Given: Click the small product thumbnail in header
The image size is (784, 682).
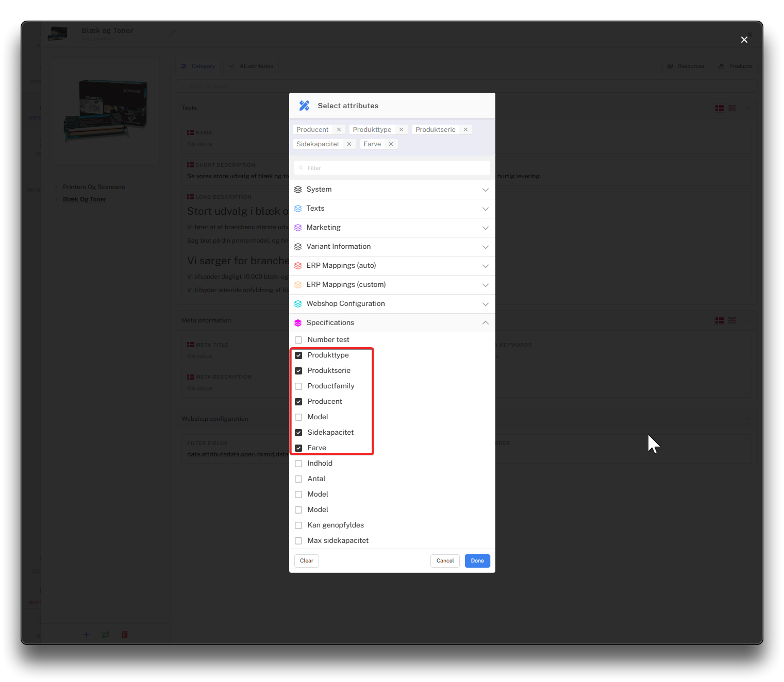Looking at the screenshot, I should [x=58, y=34].
